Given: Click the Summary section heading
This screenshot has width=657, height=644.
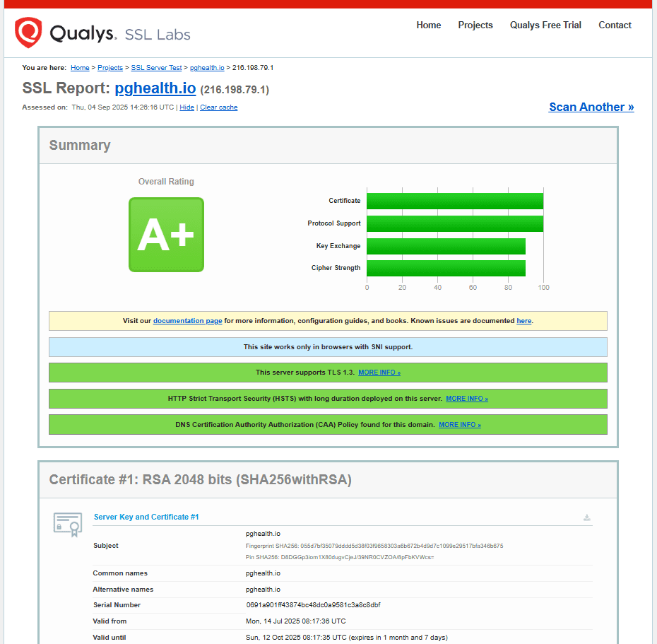Looking at the screenshot, I should [80, 145].
